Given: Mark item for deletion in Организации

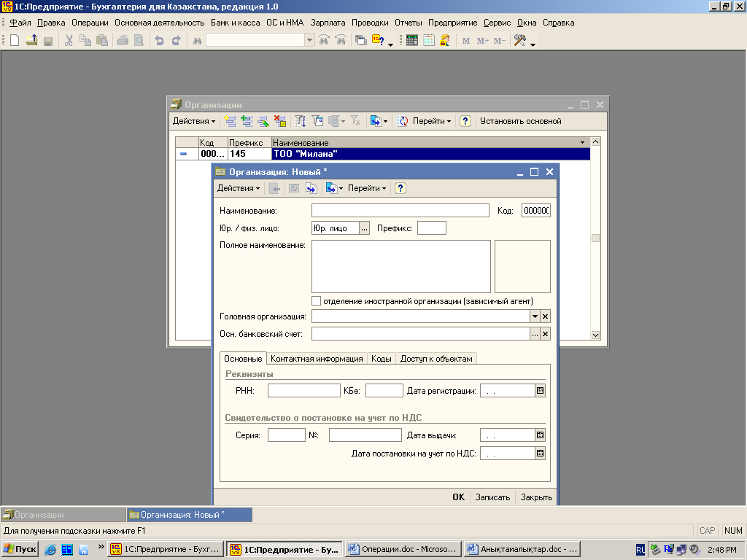Looking at the screenshot, I should coord(280,122).
